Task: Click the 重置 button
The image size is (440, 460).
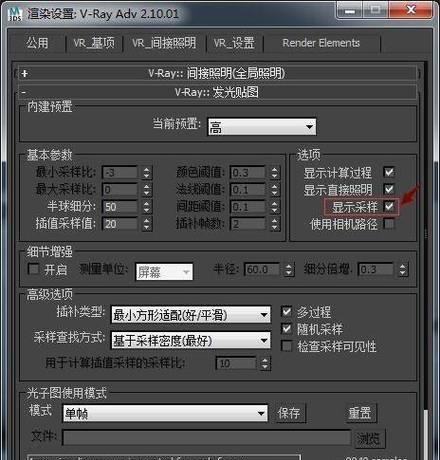Action: pos(360,413)
